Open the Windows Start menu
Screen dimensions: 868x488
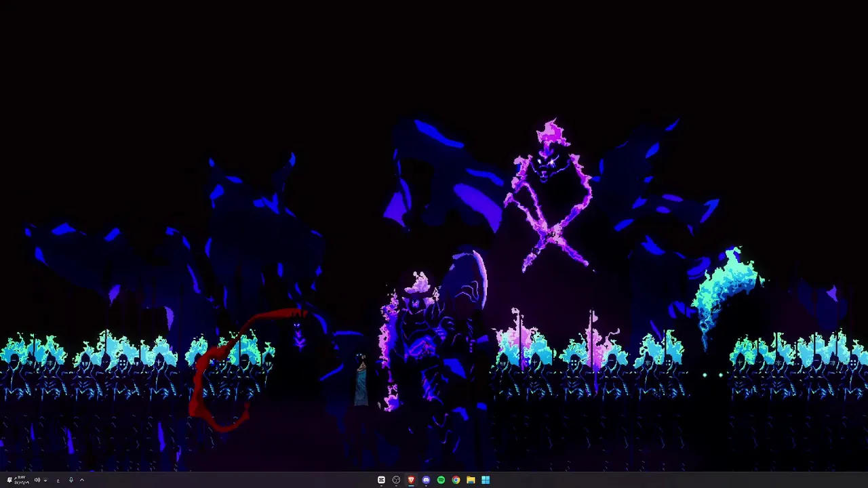click(x=486, y=480)
